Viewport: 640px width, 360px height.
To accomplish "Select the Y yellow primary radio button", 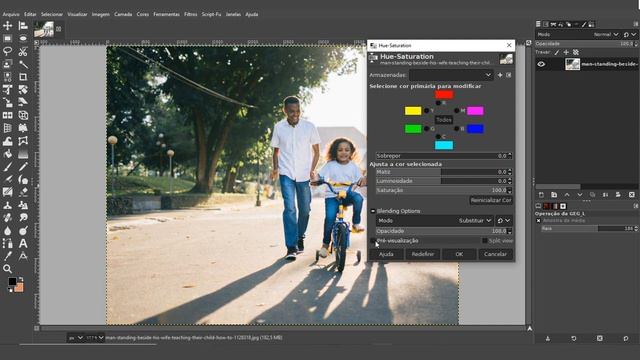I will (427, 111).
